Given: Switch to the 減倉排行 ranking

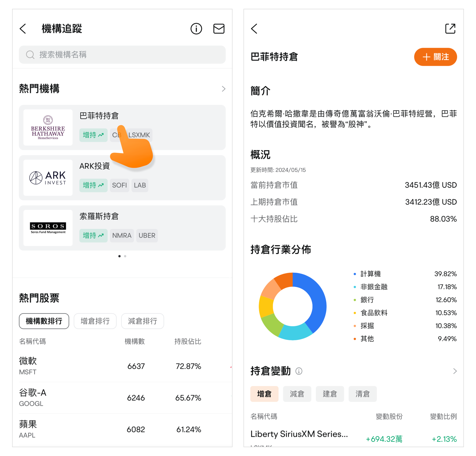Looking at the screenshot, I should 142,321.
